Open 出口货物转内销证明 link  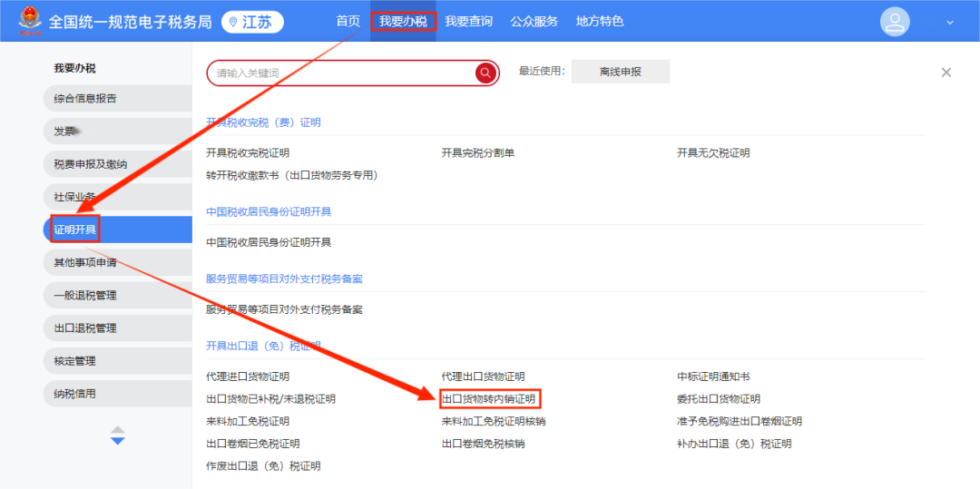click(x=489, y=399)
